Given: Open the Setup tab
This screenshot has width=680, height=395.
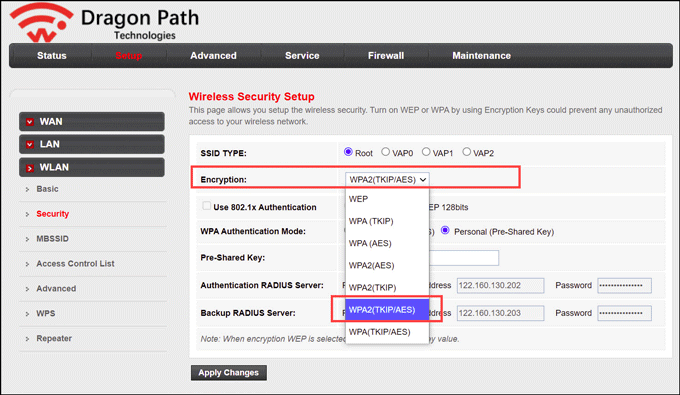Looking at the screenshot, I should click(x=128, y=55).
